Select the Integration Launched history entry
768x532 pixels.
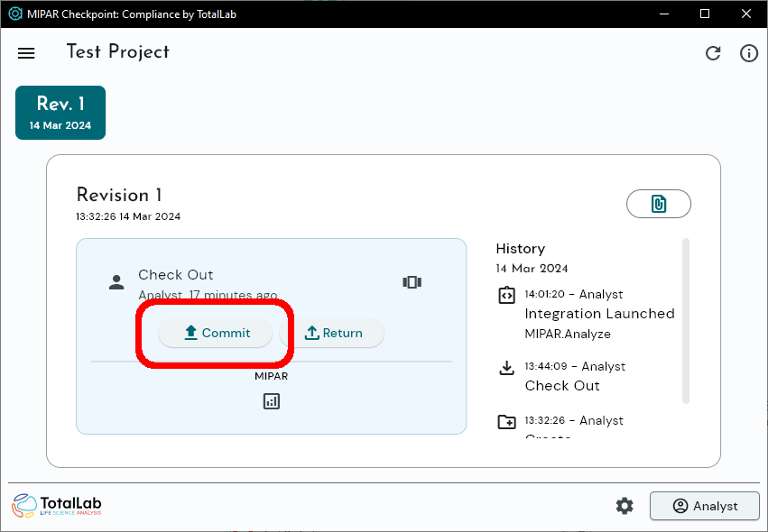pos(599,314)
